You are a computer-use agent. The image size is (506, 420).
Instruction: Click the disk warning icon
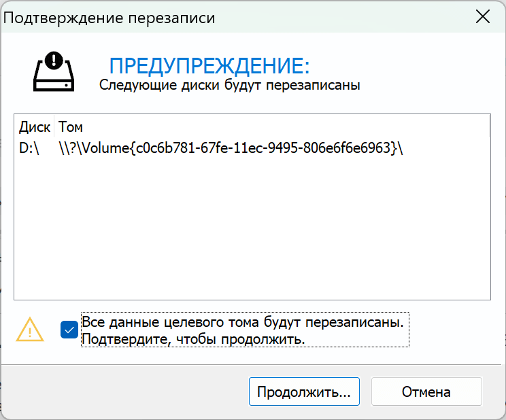pyautogui.click(x=55, y=75)
